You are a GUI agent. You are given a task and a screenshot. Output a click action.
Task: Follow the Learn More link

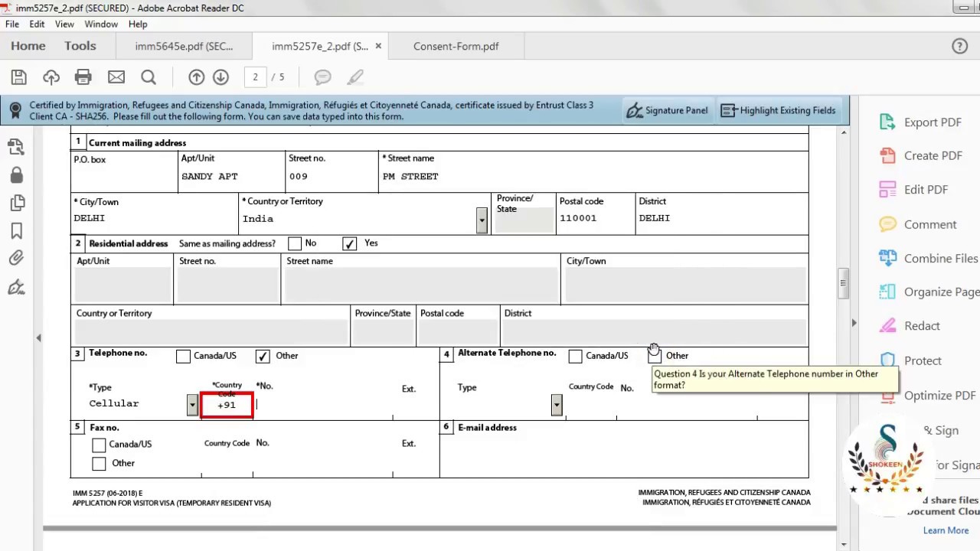946,530
